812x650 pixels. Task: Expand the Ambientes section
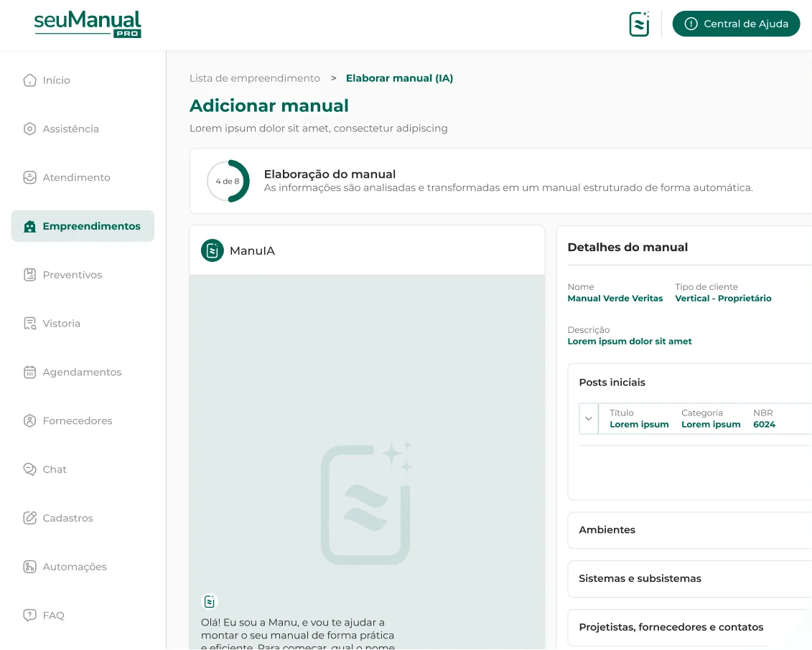tap(690, 530)
